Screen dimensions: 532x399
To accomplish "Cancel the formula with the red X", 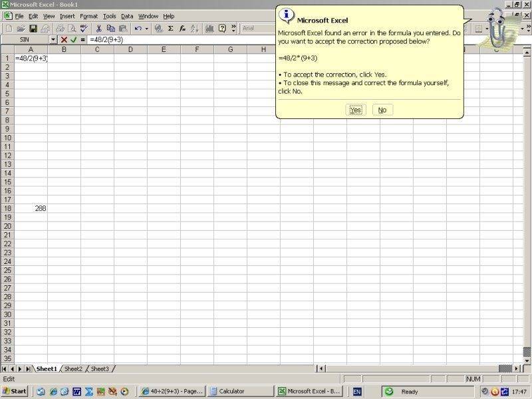I will pyautogui.click(x=64, y=40).
